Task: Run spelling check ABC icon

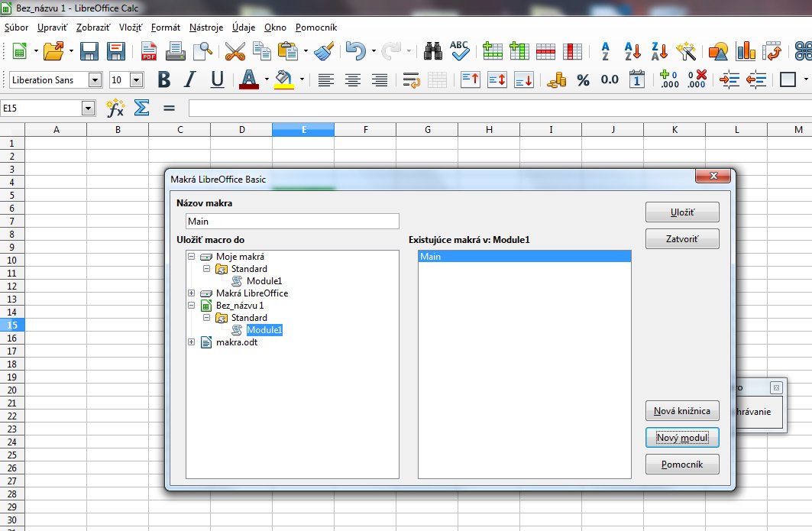Action: tap(459, 51)
